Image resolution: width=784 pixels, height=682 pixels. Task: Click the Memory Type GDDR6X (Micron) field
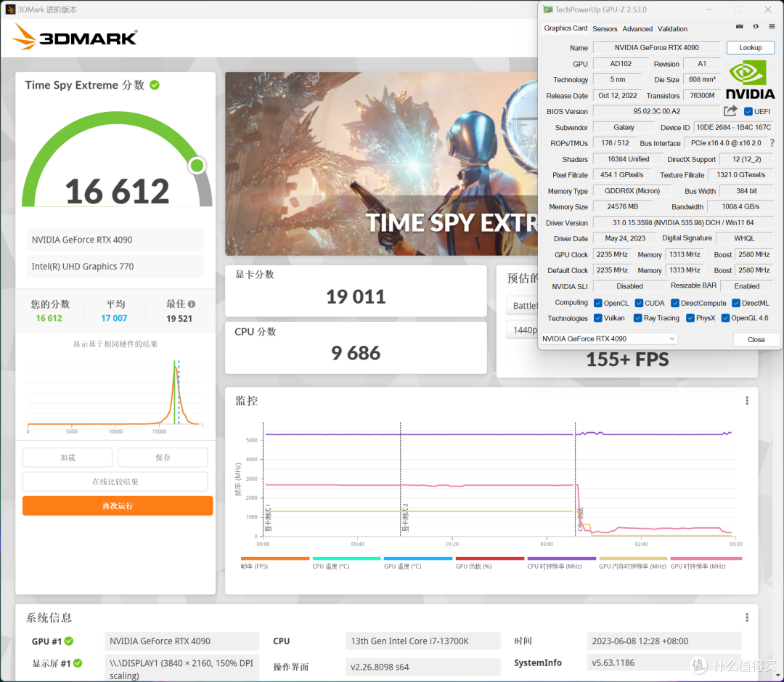pos(632,191)
